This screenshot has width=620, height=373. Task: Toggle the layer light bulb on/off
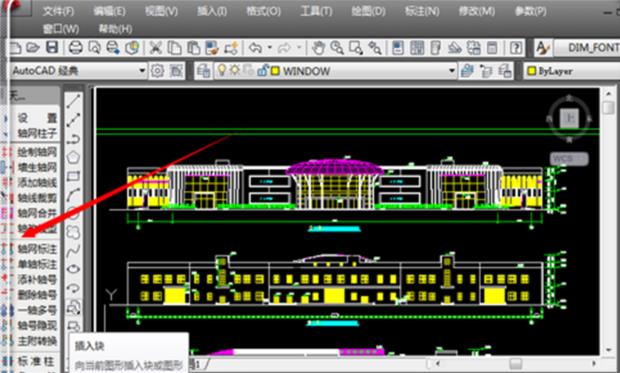pos(222,70)
